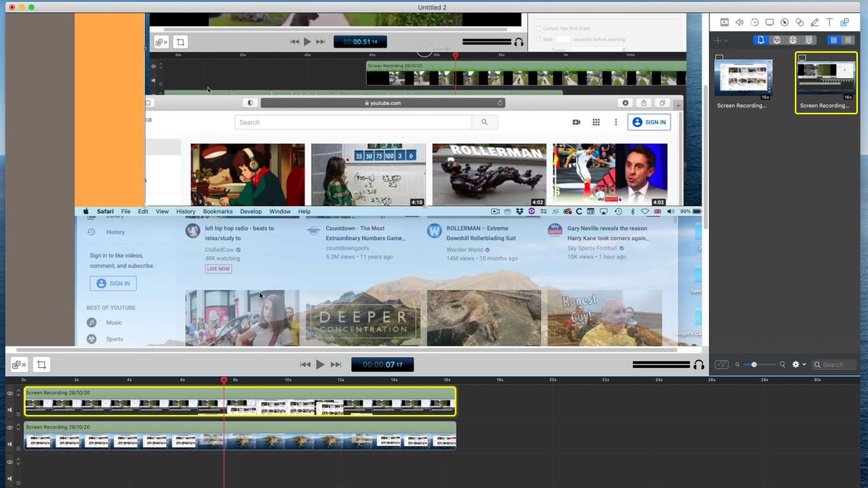The height and width of the screenshot is (488, 868).
Task: Open the gear dropdown near the search field
Action: (x=797, y=364)
